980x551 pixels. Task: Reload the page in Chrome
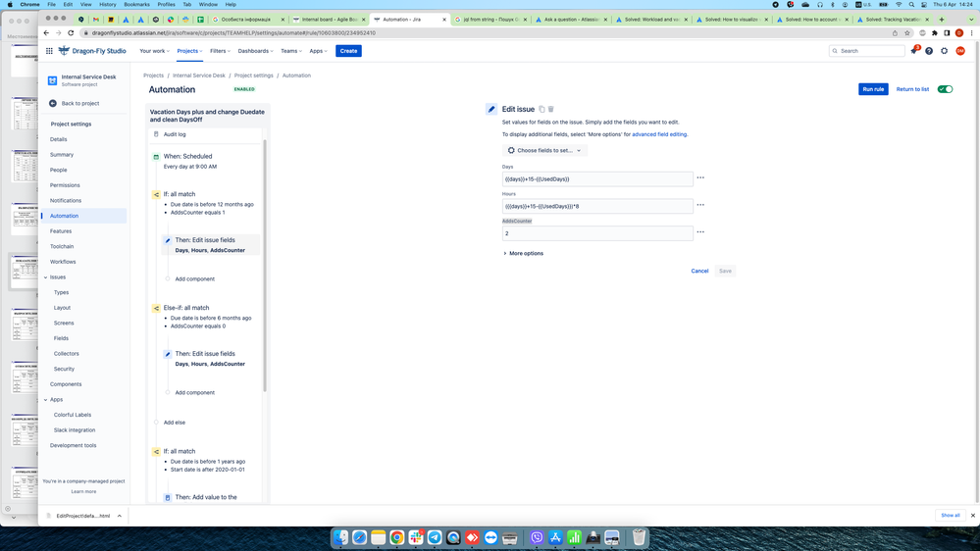[71, 32]
